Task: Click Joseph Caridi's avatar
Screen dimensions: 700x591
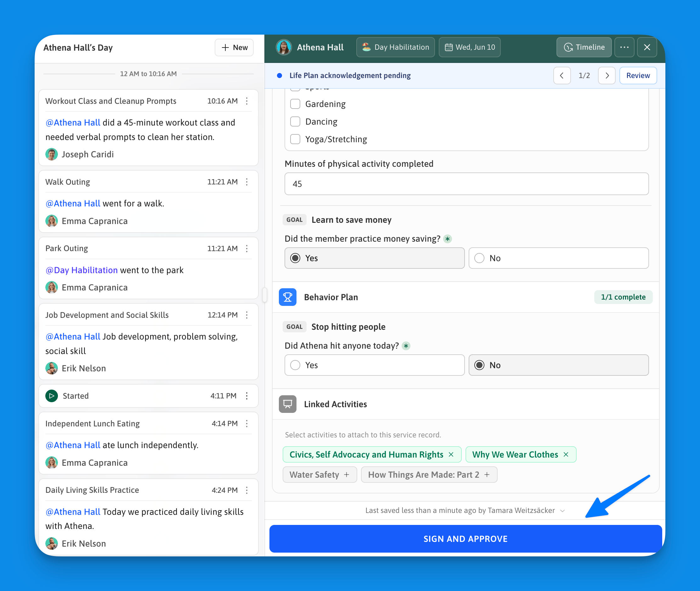Action: (52, 154)
